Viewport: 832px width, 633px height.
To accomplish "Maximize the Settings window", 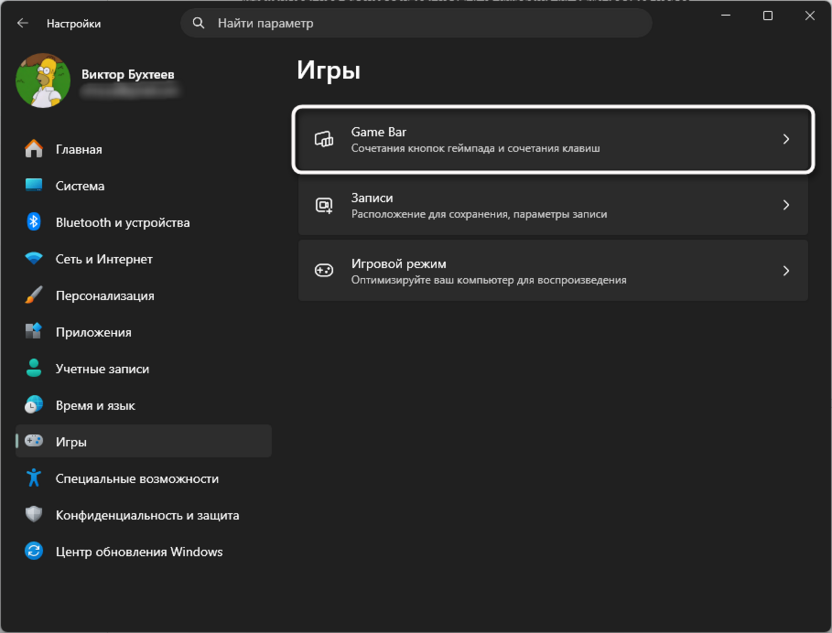I will [768, 15].
